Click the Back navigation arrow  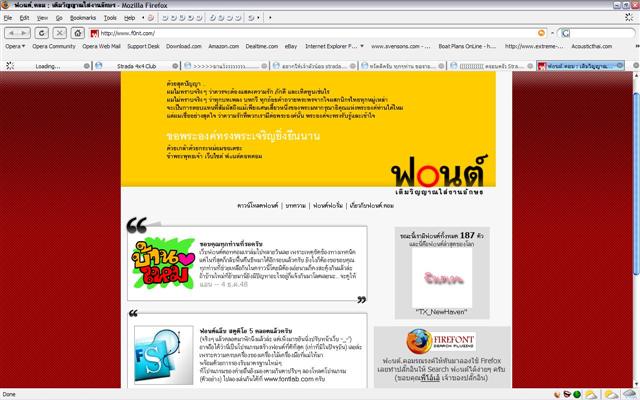pos(10,32)
